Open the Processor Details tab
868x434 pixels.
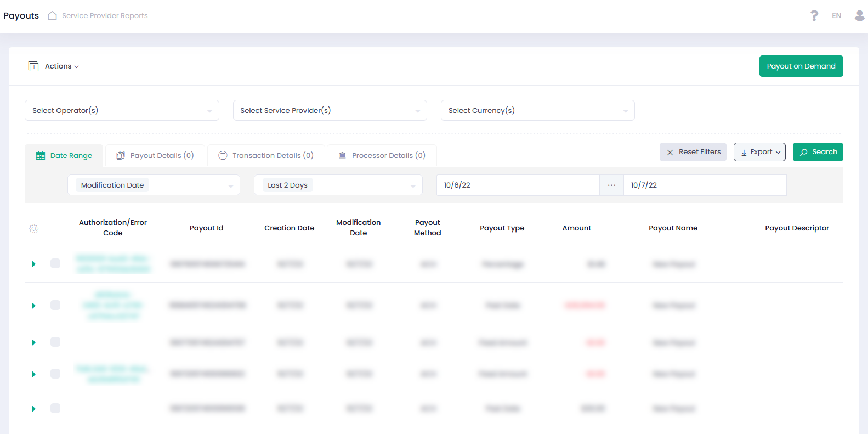tap(382, 156)
